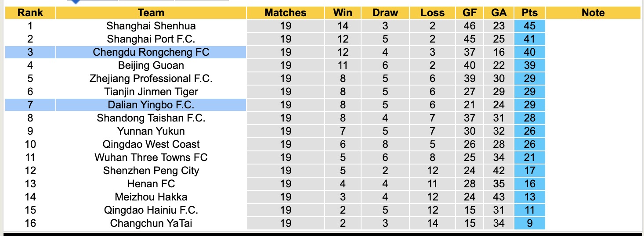Select the Win column header
The image size is (644, 236).
tap(343, 13)
